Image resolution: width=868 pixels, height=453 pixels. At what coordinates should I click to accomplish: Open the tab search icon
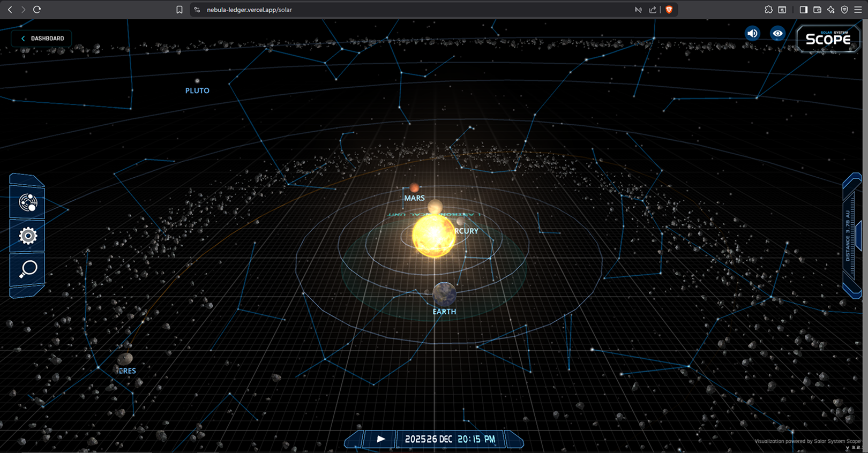[x=782, y=10]
